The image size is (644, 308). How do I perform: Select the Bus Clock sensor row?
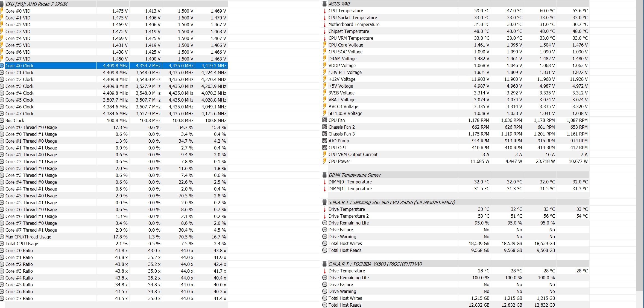(15, 120)
